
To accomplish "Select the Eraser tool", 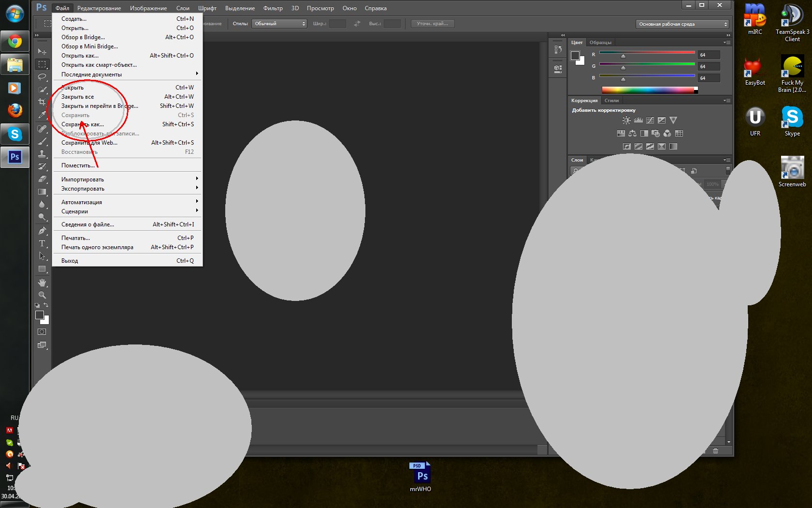I will click(x=42, y=179).
